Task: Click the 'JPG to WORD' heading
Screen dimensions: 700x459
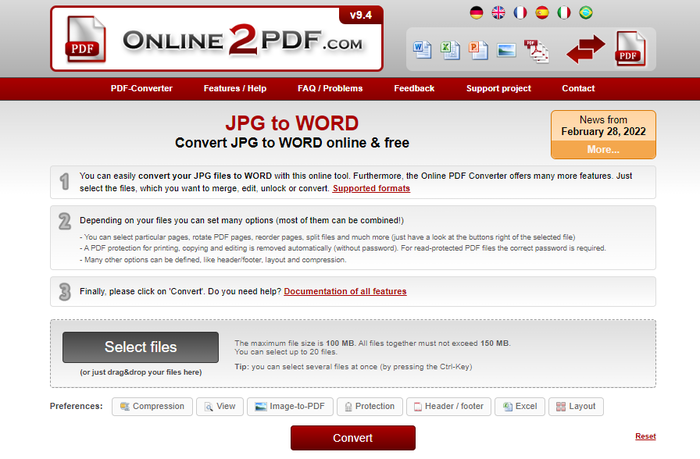Action: pos(292,123)
